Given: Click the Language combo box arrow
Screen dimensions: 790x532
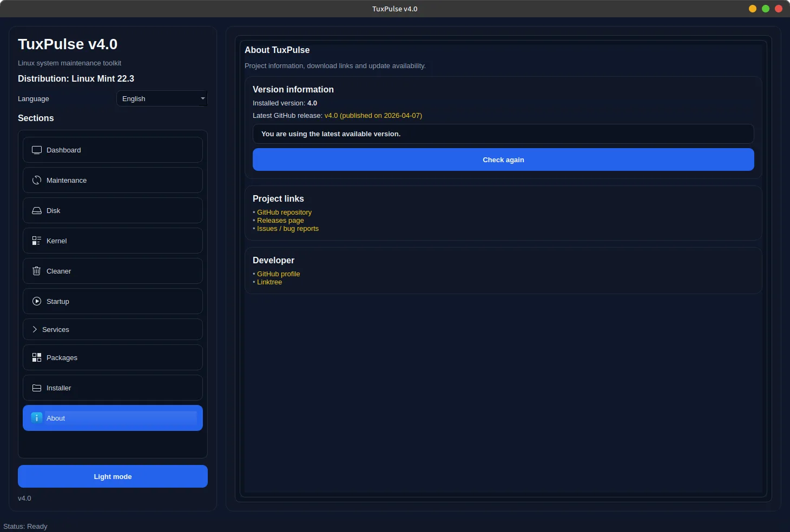Looking at the screenshot, I should click(x=202, y=98).
